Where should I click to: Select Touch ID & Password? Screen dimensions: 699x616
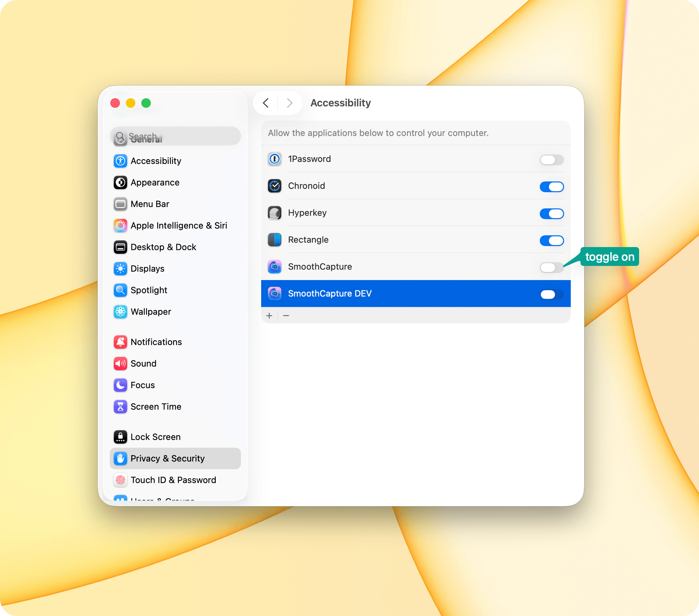pos(175,480)
